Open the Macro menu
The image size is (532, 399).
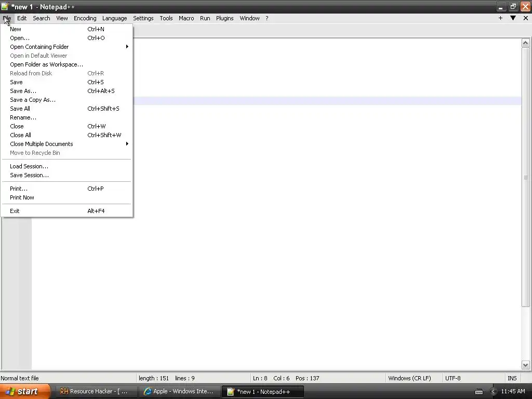[x=187, y=18]
